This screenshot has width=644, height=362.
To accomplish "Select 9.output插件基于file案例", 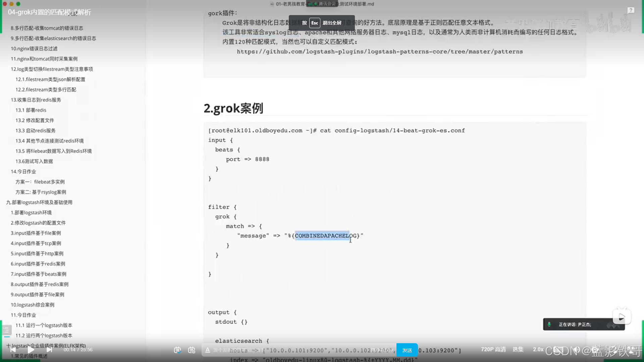I will coord(37,295).
